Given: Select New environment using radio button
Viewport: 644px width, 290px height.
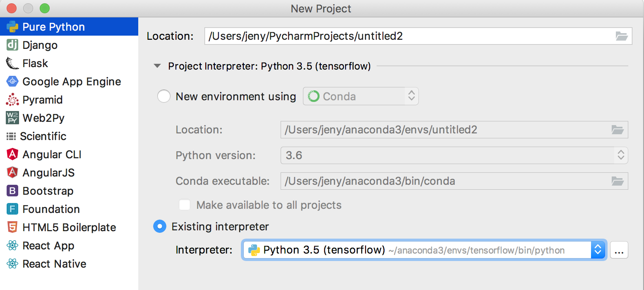Looking at the screenshot, I should (163, 97).
